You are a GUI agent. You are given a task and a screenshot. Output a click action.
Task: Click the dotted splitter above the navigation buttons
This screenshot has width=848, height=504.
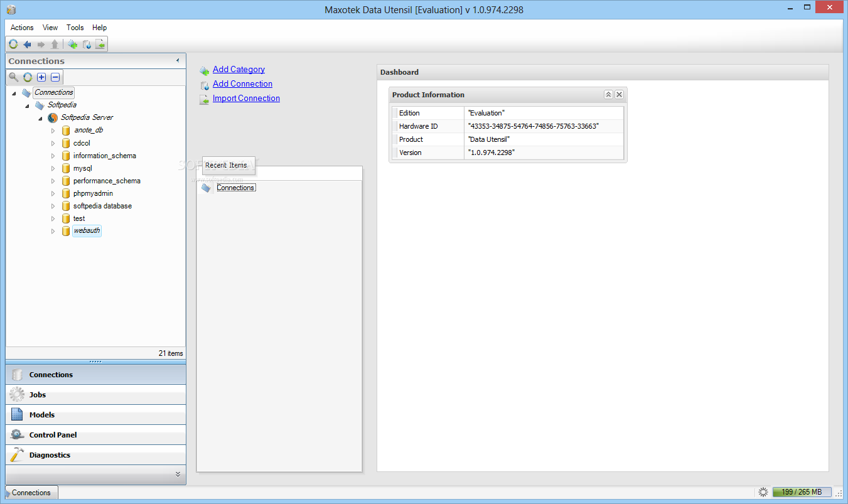(x=96, y=362)
